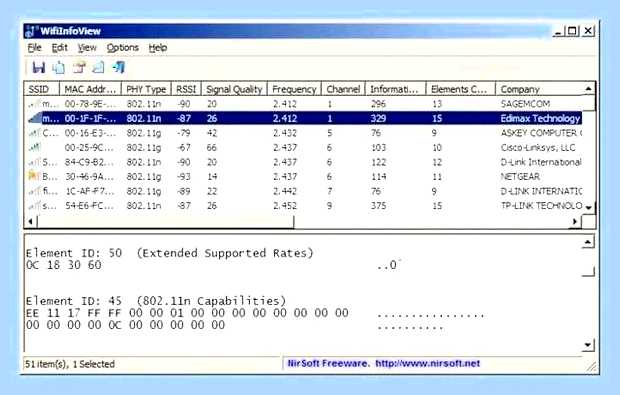Viewport: 620px width, 395px height.
Task: Open the Properties toolbar icon
Action: 79,68
